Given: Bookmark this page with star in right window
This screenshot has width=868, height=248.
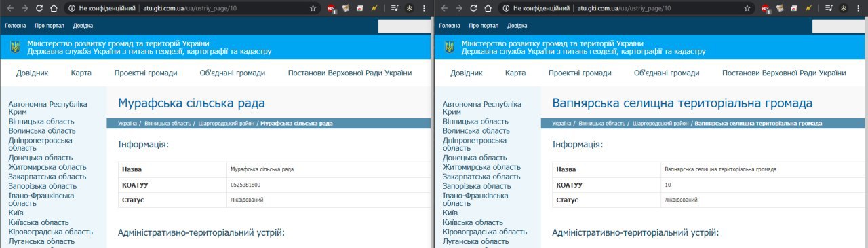Looking at the screenshot, I should pyautogui.click(x=747, y=8).
